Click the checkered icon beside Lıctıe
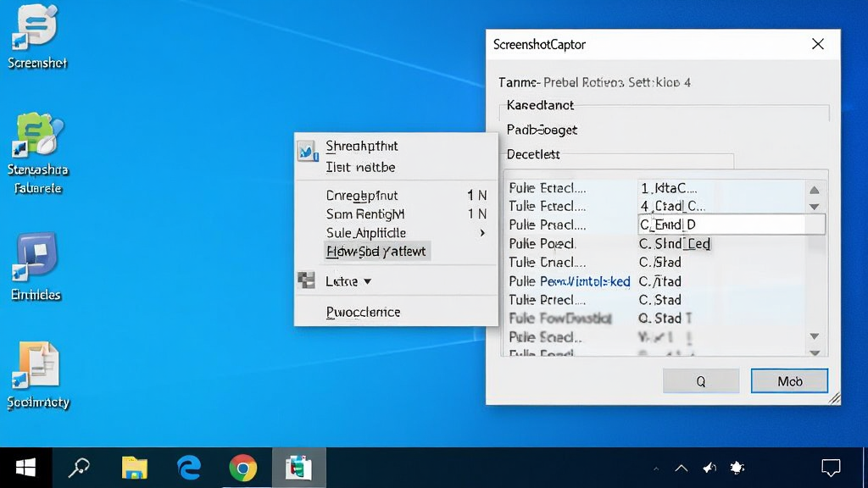The width and height of the screenshot is (868, 488). click(x=306, y=280)
